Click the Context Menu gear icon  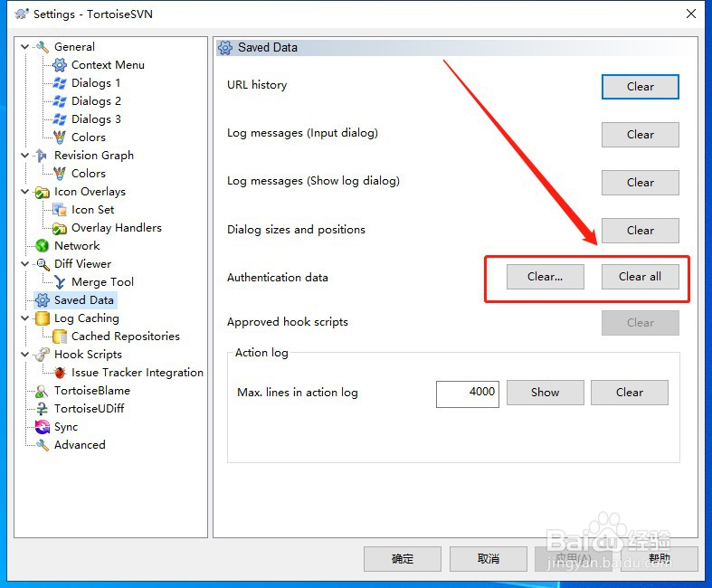[60, 65]
